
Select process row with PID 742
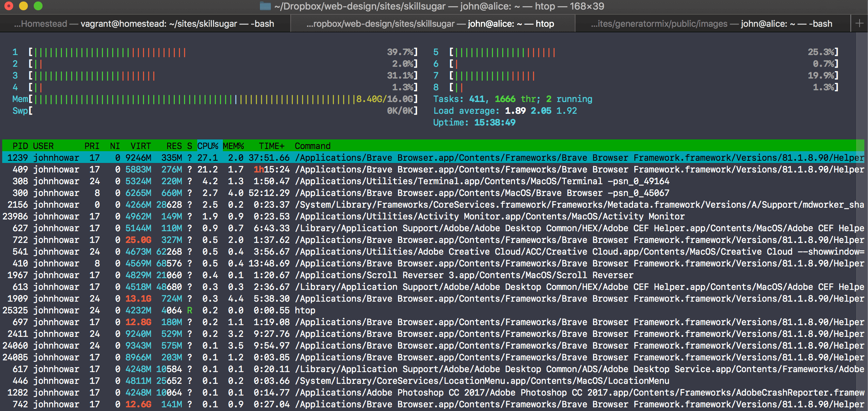click(x=433, y=404)
